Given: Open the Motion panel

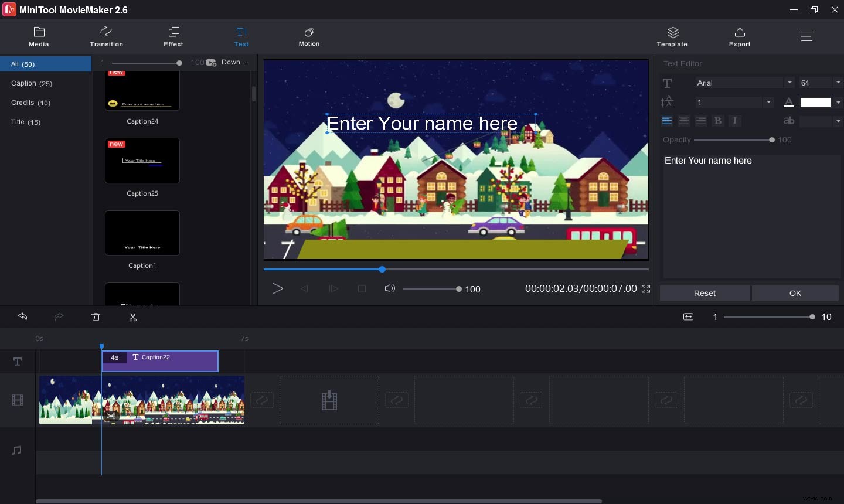Looking at the screenshot, I should coord(309,37).
